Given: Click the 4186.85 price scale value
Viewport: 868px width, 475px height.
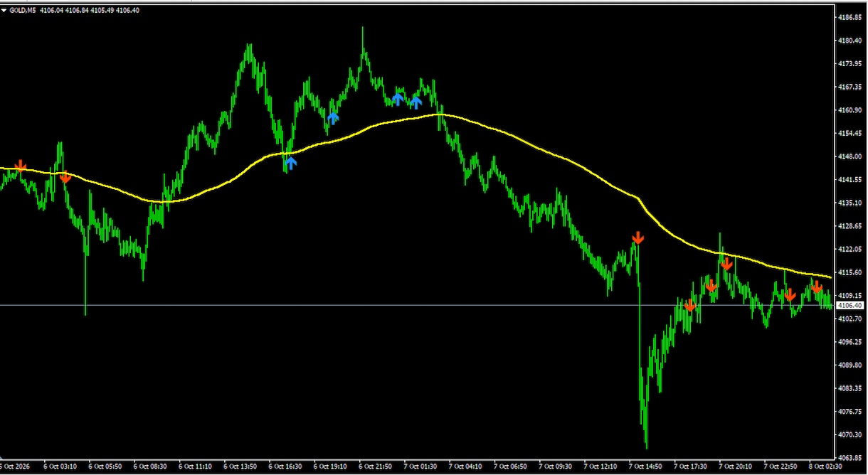Looking at the screenshot, I should pos(850,17).
